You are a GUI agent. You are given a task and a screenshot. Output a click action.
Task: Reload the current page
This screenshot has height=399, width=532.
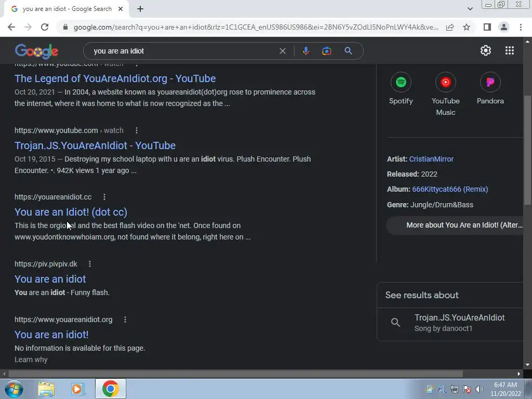tap(45, 27)
